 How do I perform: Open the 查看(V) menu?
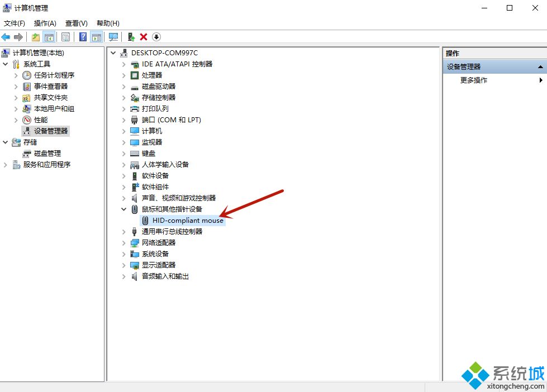pos(76,23)
